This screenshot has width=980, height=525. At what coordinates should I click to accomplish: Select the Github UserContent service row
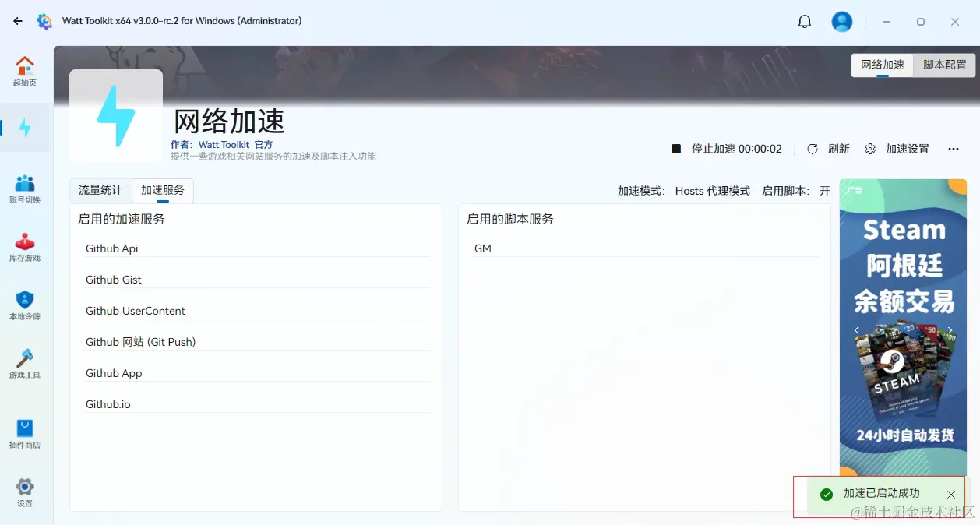(x=257, y=311)
